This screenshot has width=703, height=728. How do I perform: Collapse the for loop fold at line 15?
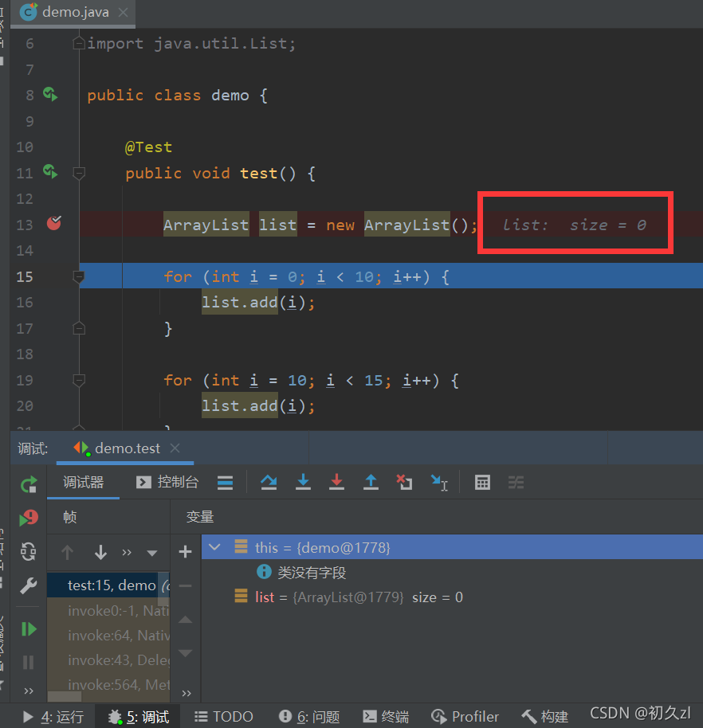point(79,277)
